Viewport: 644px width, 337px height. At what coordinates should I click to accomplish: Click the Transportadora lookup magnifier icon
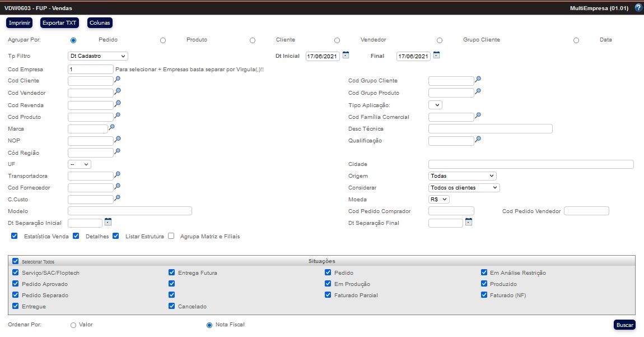pos(118,175)
